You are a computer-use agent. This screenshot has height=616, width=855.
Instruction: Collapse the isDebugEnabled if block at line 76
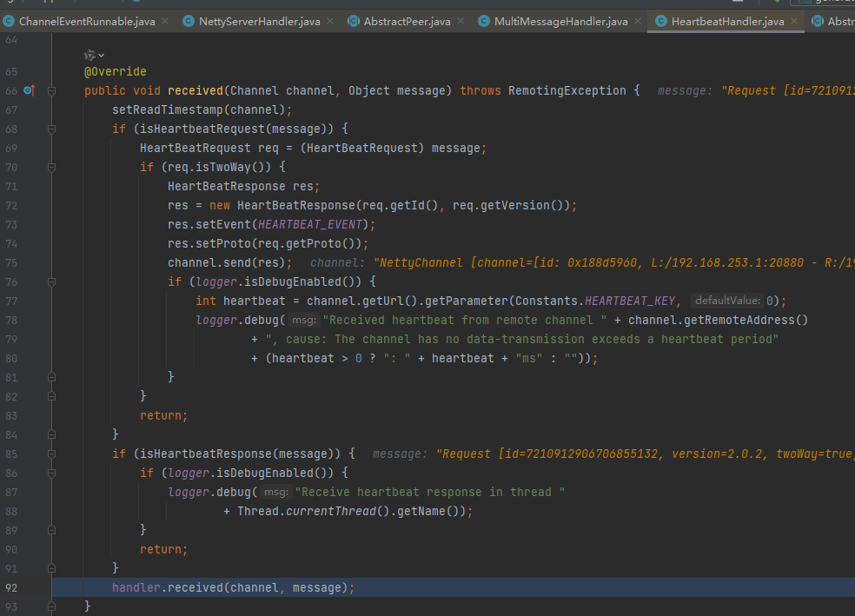click(x=51, y=282)
